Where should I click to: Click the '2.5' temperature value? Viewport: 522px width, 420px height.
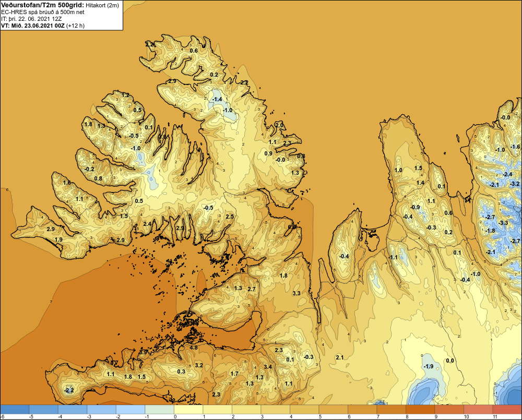coord(230,217)
